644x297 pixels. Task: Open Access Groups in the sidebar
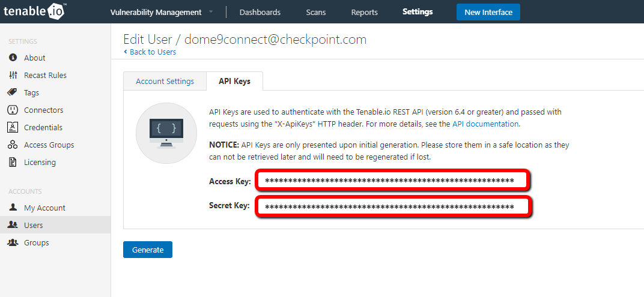(49, 145)
